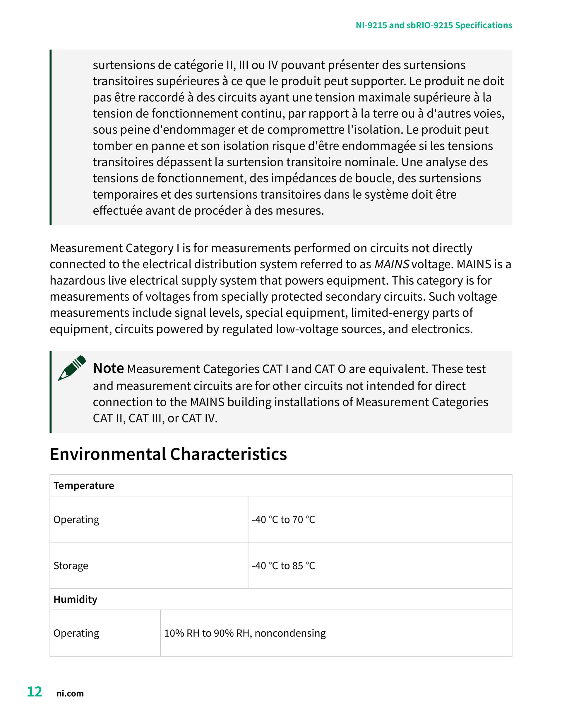Click the Temperature table header row

[x=281, y=485]
